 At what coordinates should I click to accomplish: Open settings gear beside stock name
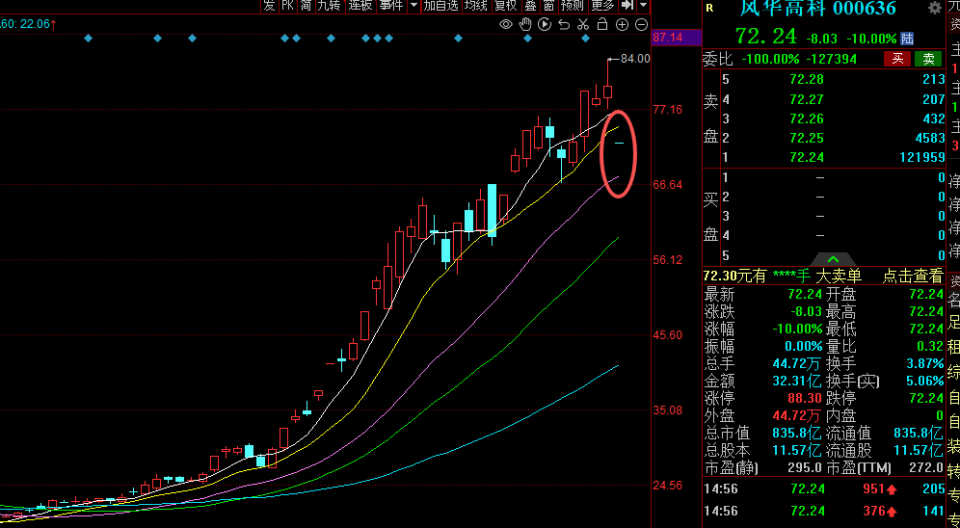pos(934,8)
